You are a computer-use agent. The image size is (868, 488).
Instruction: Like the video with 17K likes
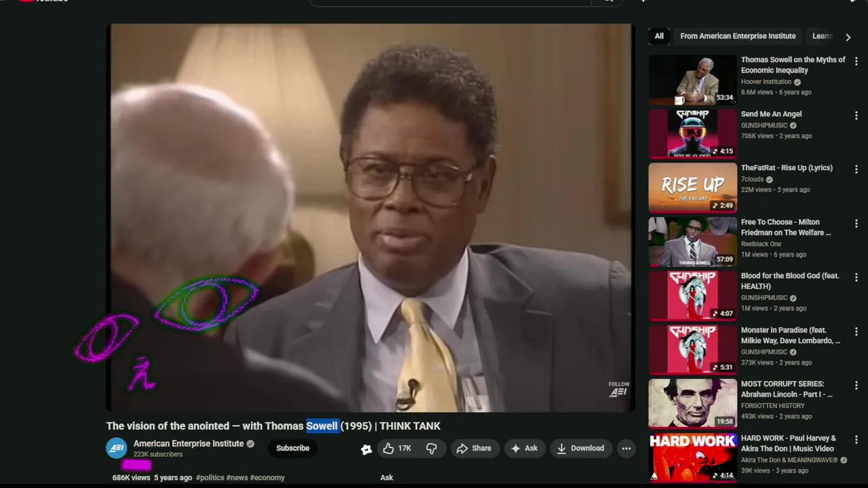pyautogui.click(x=397, y=448)
